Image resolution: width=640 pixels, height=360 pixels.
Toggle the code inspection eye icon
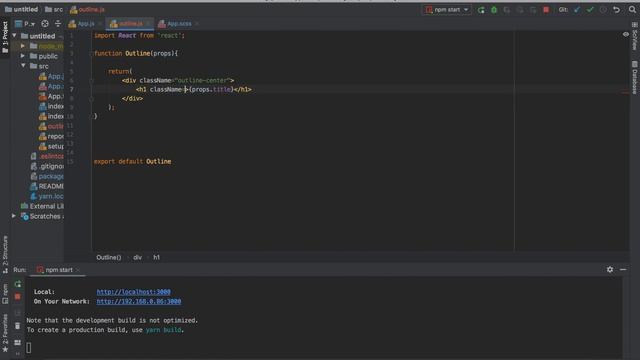(626, 35)
